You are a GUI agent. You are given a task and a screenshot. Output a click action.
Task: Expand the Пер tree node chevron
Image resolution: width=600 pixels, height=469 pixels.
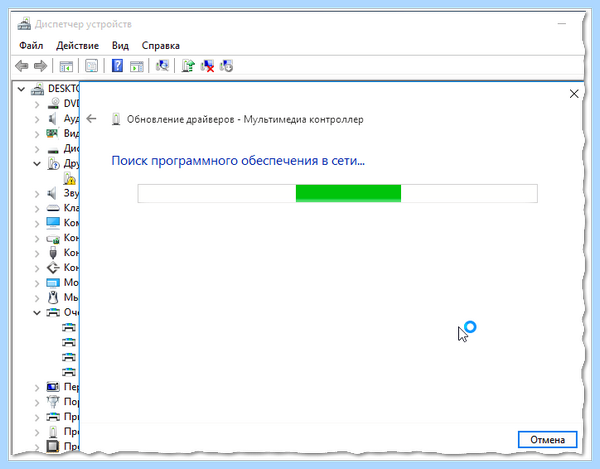[x=37, y=388]
